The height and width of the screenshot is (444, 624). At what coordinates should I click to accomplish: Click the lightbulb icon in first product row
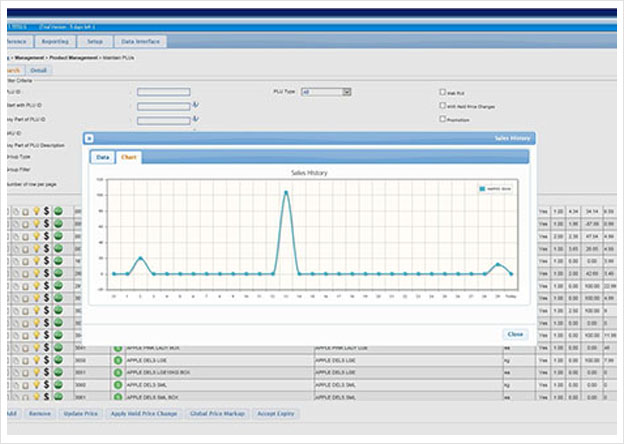[x=36, y=211]
